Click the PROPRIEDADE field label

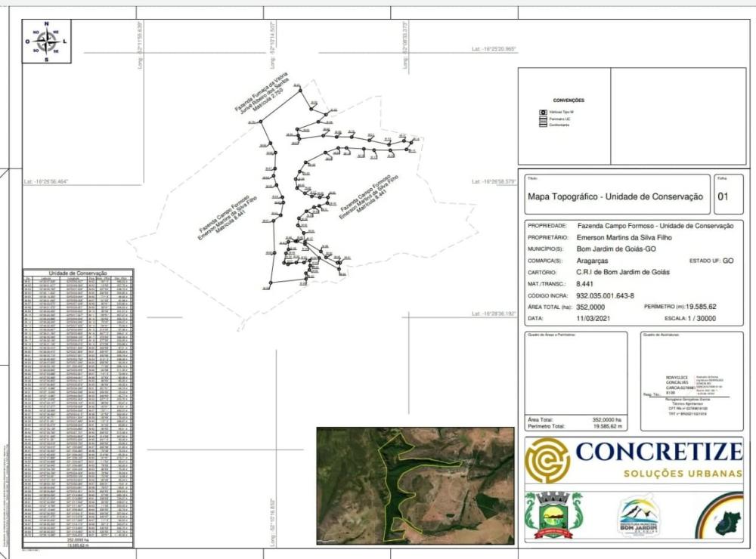click(x=547, y=226)
